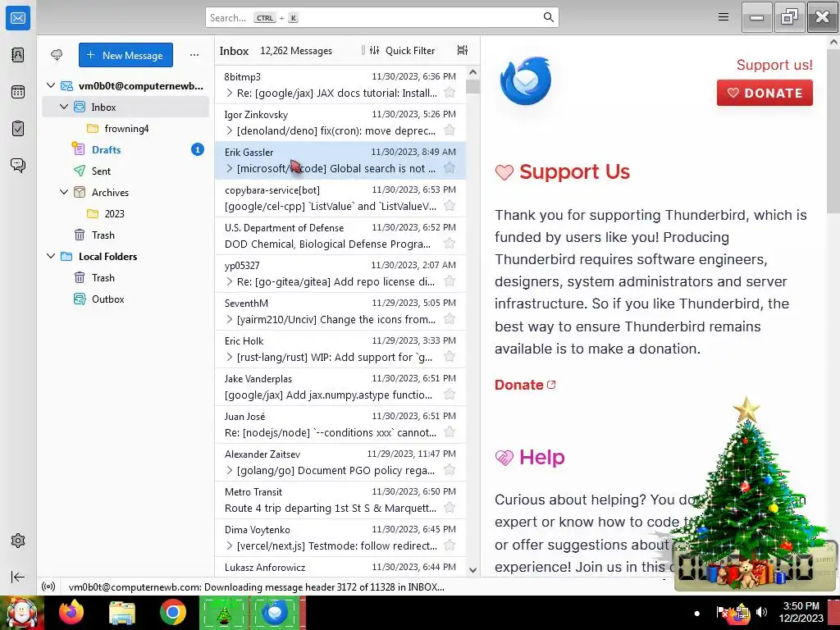The image size is (840, 630).
Task: Expand the Alexander Zaitsev golang thread
Action: [x=230, y=470]
